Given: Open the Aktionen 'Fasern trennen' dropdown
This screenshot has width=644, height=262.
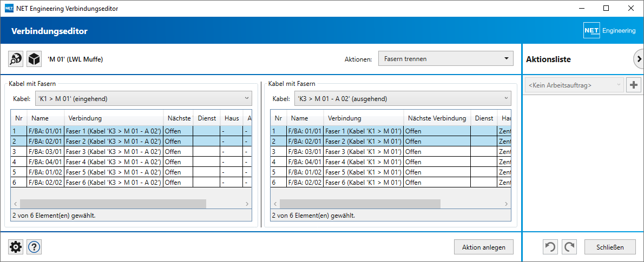Looking at the screenshot, I should (x=445, y=59).
